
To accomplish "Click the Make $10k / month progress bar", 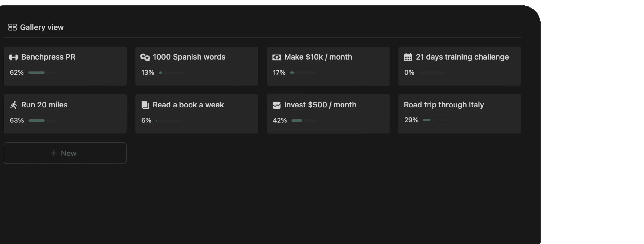I will [303, 73].
